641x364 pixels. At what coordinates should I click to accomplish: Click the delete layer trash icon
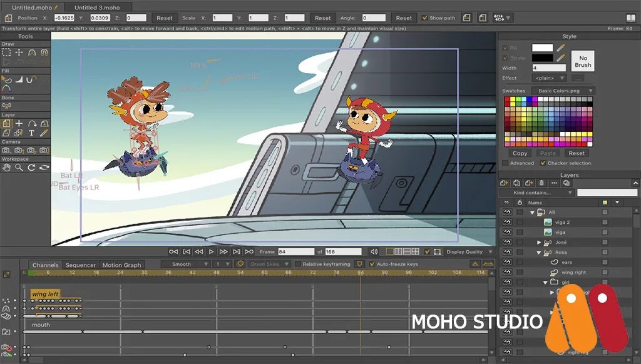pos(541,183)
